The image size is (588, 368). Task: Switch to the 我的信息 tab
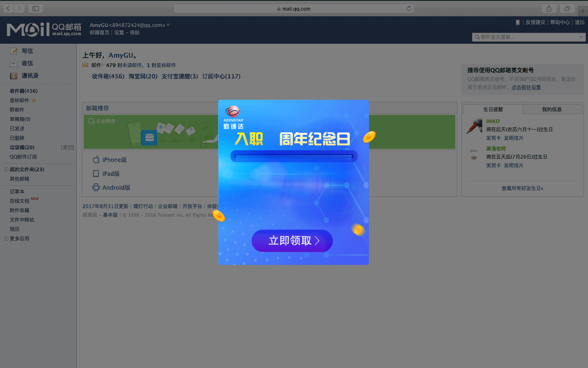pyautogui.click(x=552, y=109)
